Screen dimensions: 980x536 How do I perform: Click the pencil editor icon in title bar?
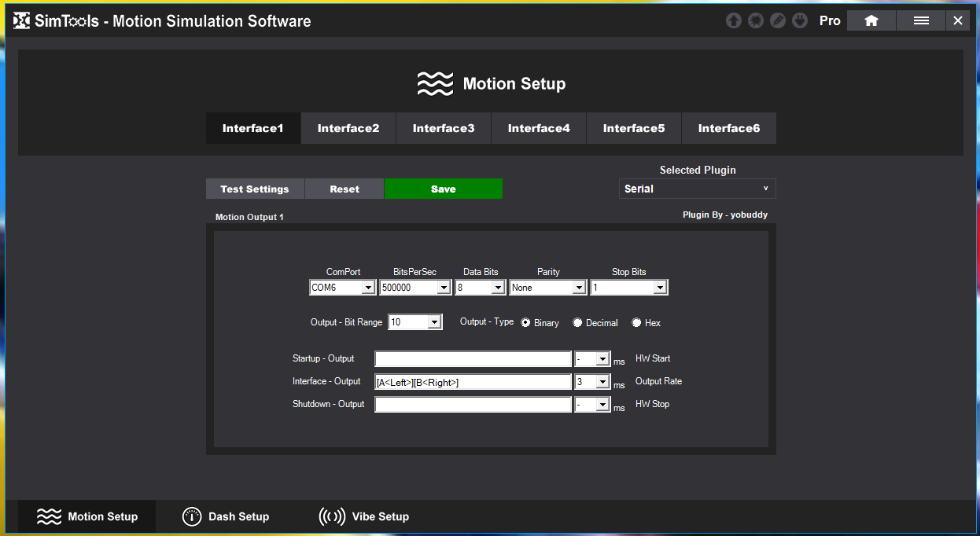[778, 21]
